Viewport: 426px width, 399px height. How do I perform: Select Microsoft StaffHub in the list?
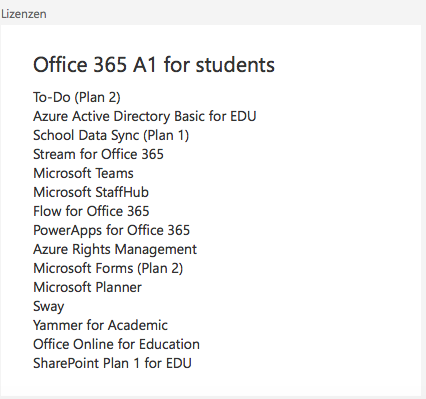pyautogui.click(x=91, y=192)
